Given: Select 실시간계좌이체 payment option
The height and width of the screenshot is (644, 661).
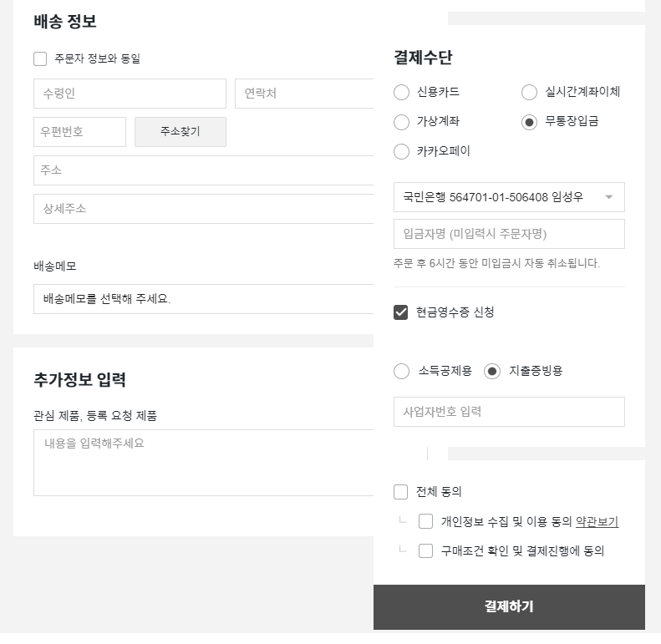Looking at the screenshot, I should [529, 92].
